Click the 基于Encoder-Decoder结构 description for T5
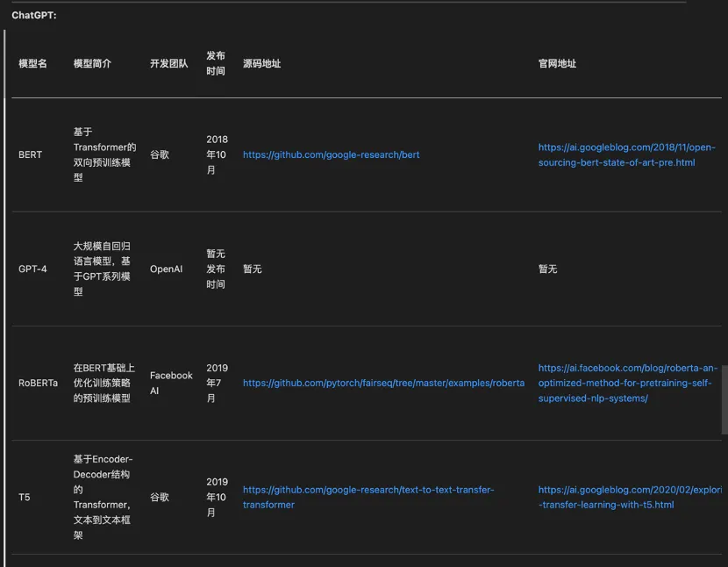Image resolution: width=728 pixels, height=567 pixels. coord(103,498)
